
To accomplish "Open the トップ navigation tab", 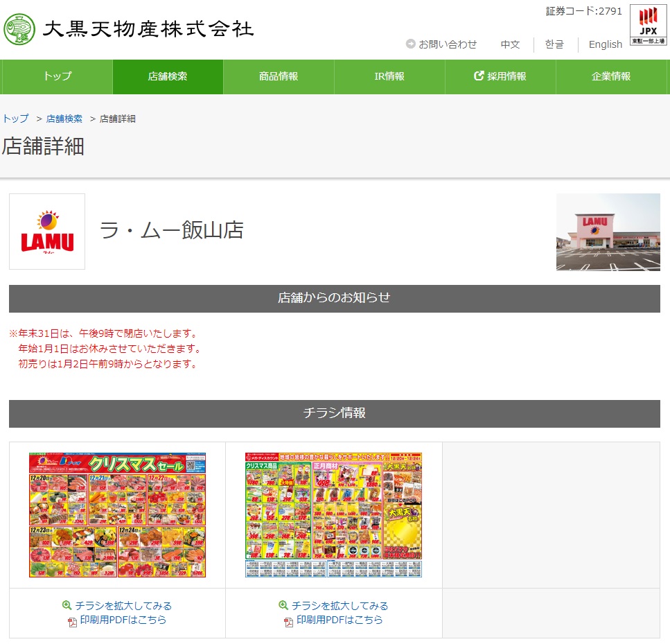I will click(x=58, y=76).
